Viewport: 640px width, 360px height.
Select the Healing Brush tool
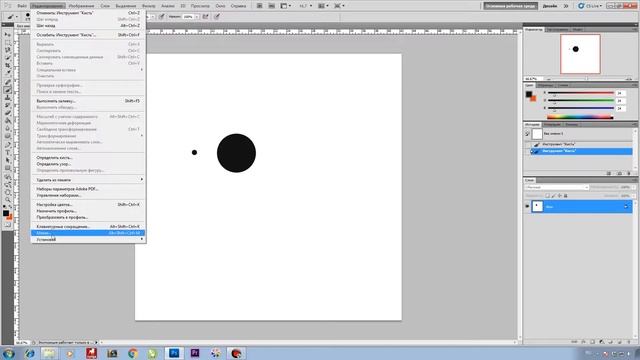tap(8, 82)
